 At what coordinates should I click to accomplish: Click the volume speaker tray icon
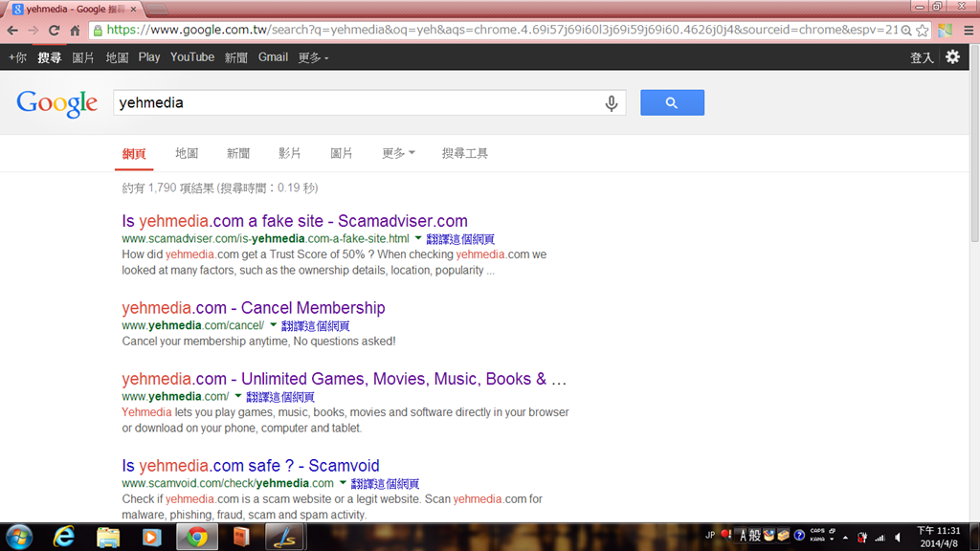[898, 538]
